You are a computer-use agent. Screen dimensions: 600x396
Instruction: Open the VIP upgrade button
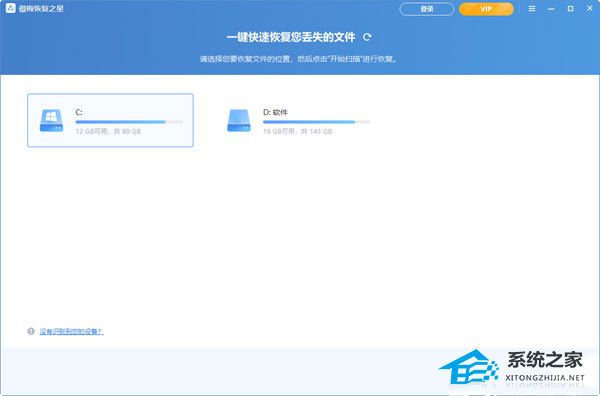[486, 9]
